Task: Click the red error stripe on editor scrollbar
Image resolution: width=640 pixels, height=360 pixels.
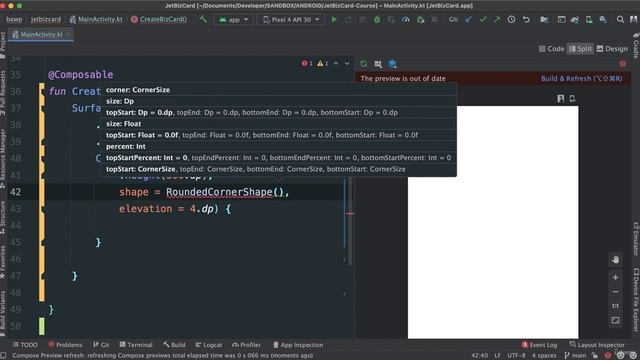Action: 350,213
